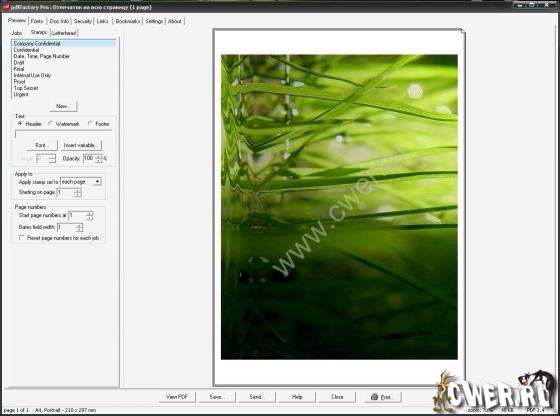Select Date, Time, Page Number stamp
560x416 pixels.
pyautogui.click(x=64, y=56)
